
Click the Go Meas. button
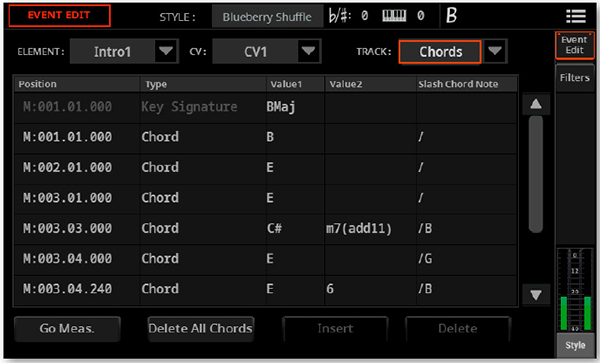67,329
